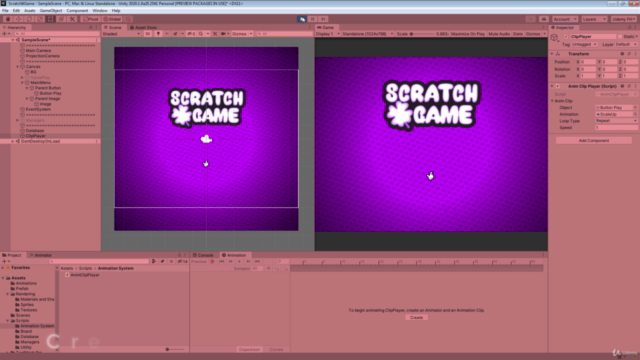Click the Curves button
This screenshot has height=360, width=640.
pyautogui.click(x=276, y=350)
